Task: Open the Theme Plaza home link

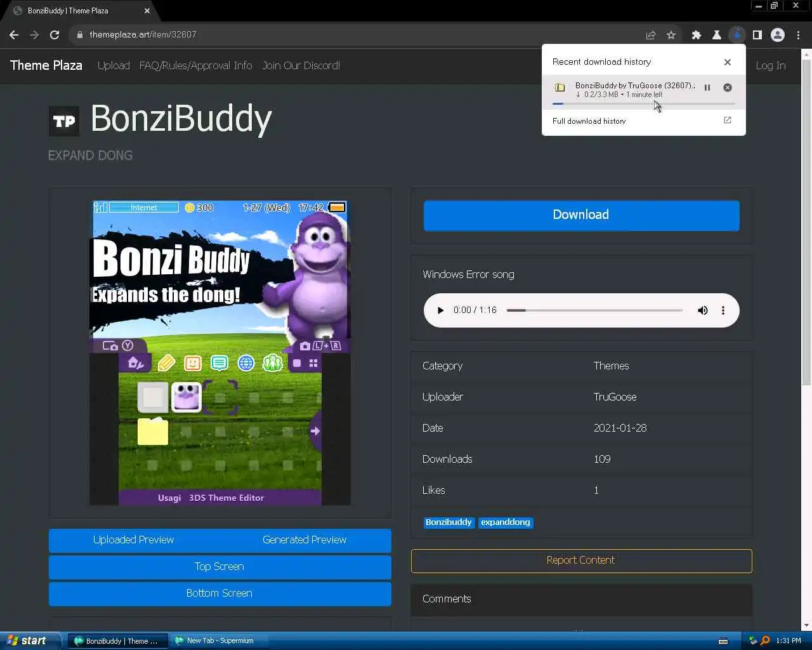Action: point(46,65)
